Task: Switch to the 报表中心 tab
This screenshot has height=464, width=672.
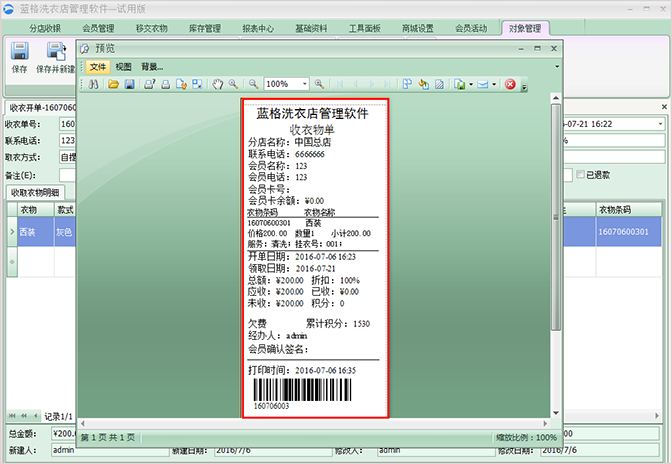Action: [259, 29]
